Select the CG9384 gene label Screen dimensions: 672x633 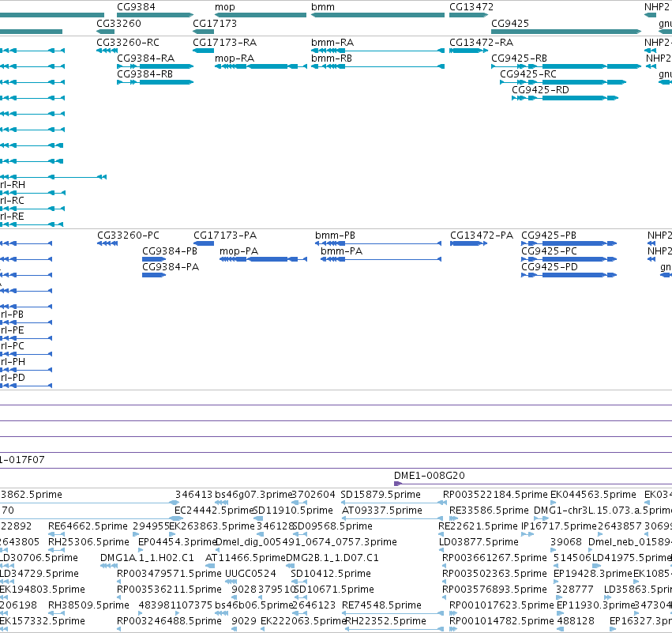[136, 7]
